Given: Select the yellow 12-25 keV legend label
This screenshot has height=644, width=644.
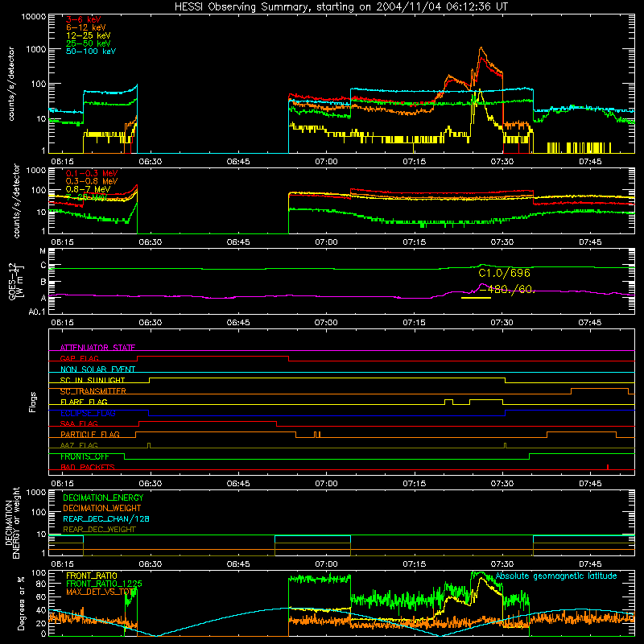Looking at the screenshot, I should click(89, 35).
